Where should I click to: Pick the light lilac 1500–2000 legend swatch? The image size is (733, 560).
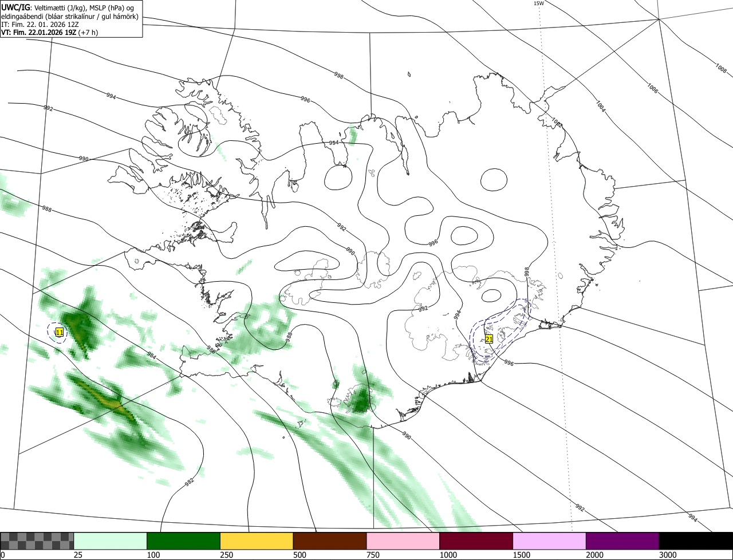pos(550,541)
